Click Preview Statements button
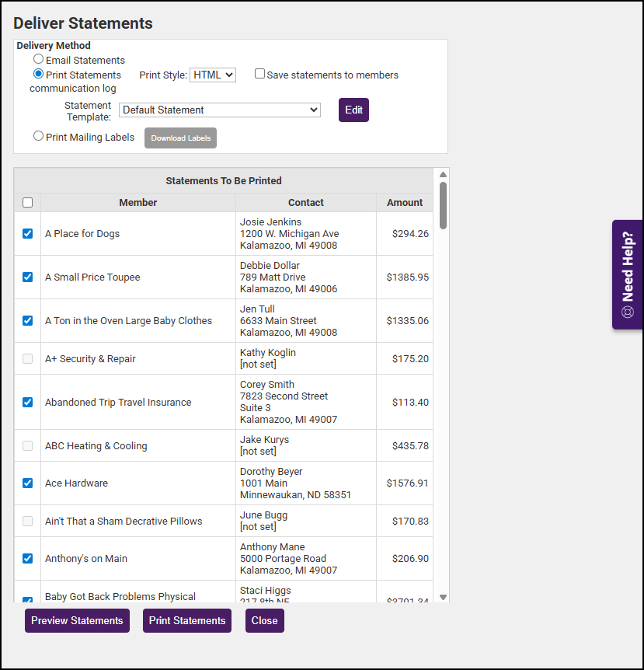Image resolution: width=644 pixels, height=670 pixels. point(77,620)
